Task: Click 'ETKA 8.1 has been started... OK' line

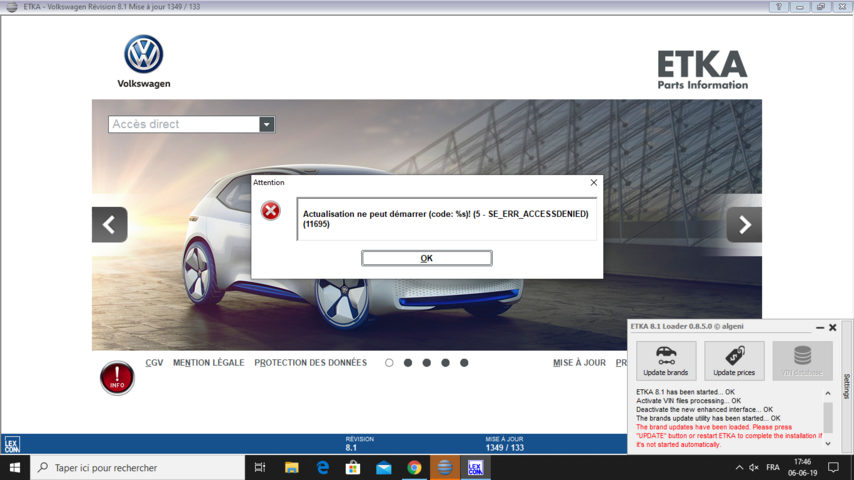Action: pos(685,392)
